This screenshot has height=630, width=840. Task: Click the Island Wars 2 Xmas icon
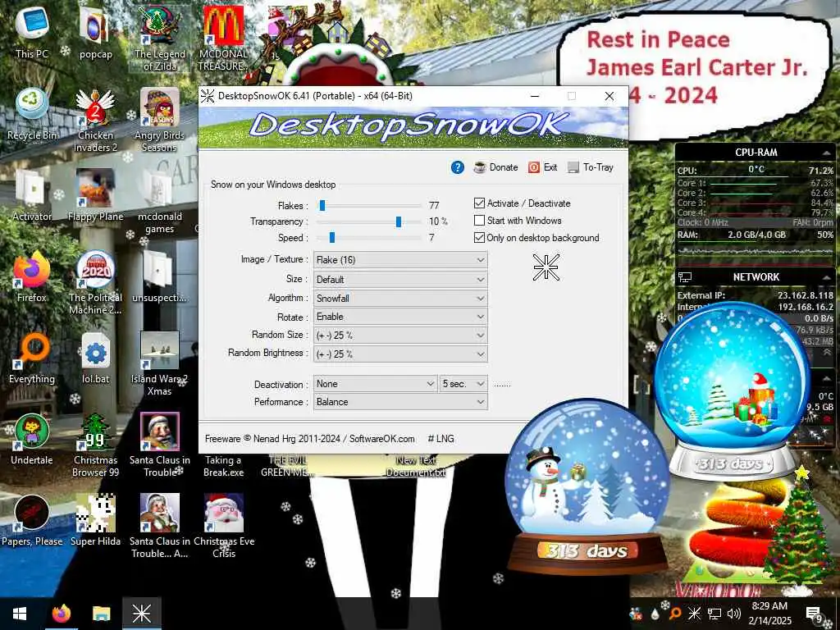(x=160, y=364)
